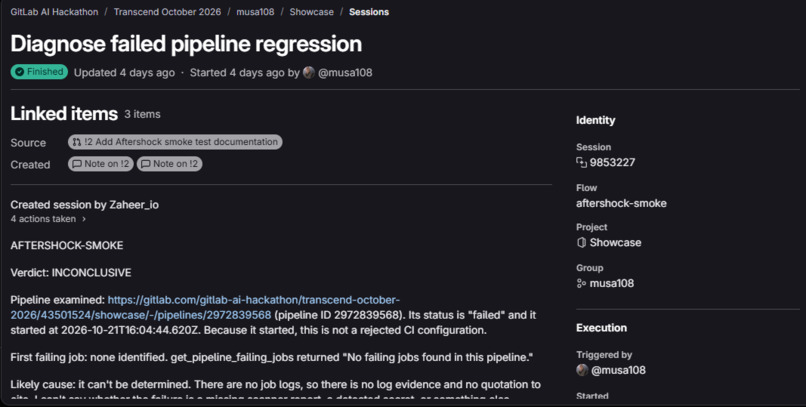This screenshot has height=407, width=806.
Task: Select the AFTERSHOCK-SMOKE heading text
Action: coord(67,246)
